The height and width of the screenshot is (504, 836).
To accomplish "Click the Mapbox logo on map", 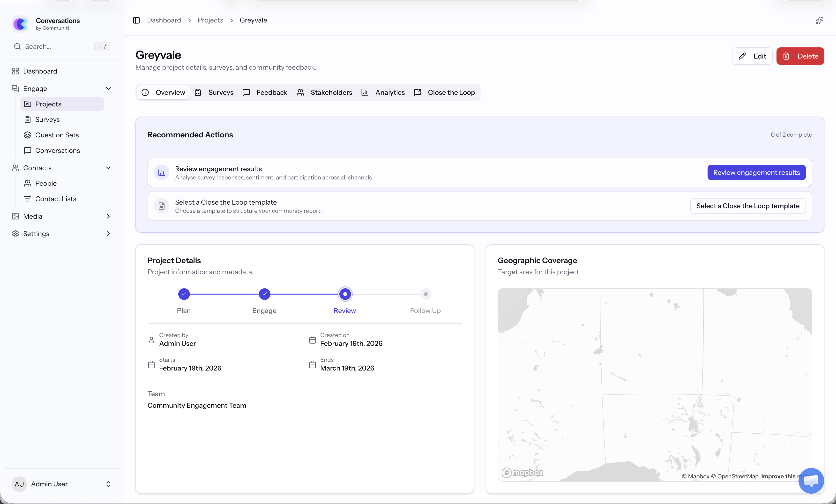I will [x=522, y=473].
